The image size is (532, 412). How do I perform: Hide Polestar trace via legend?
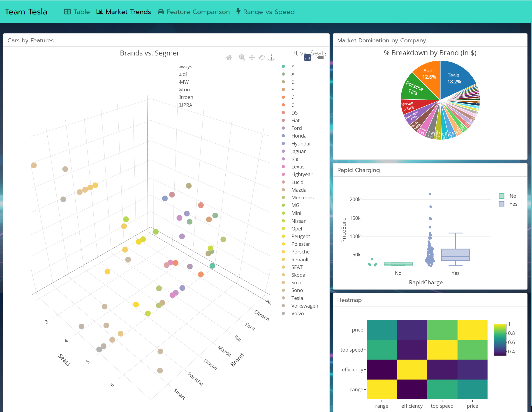click(x=301, y=244)
